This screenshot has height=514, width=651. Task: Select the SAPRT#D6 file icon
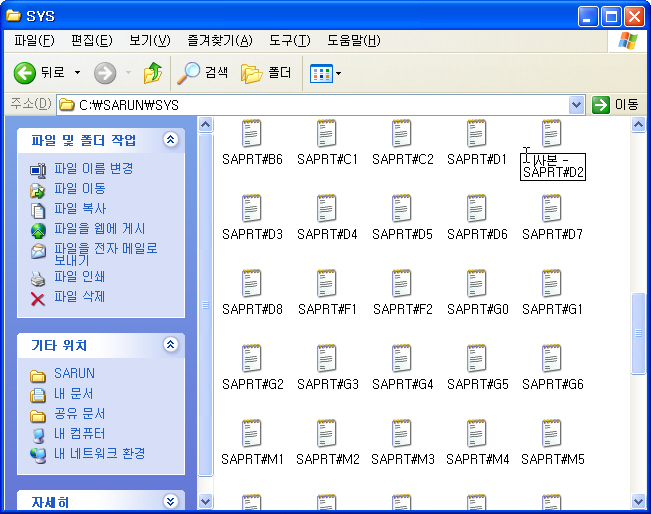coord(477,208)
